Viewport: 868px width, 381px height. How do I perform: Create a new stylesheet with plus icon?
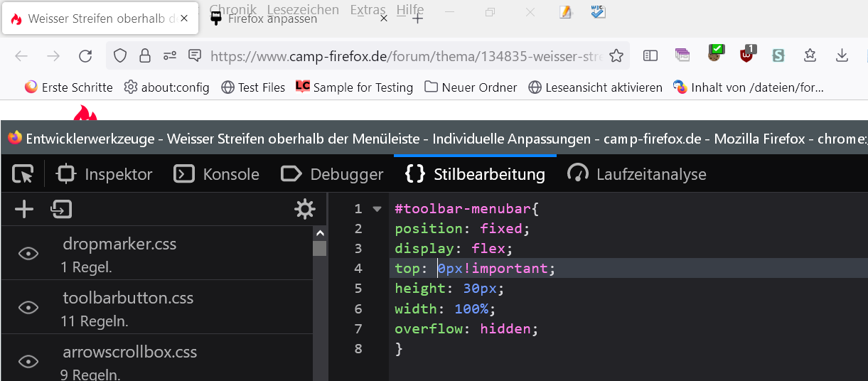point(24,209)
